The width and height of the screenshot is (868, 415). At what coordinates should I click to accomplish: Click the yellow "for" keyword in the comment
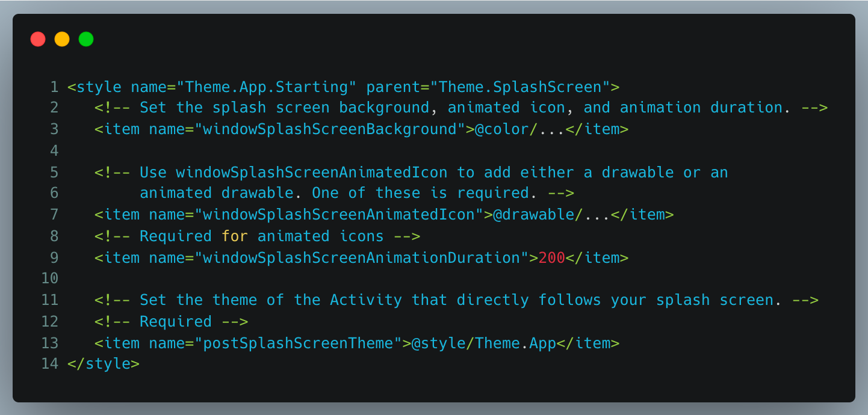(x=235, y=236)
